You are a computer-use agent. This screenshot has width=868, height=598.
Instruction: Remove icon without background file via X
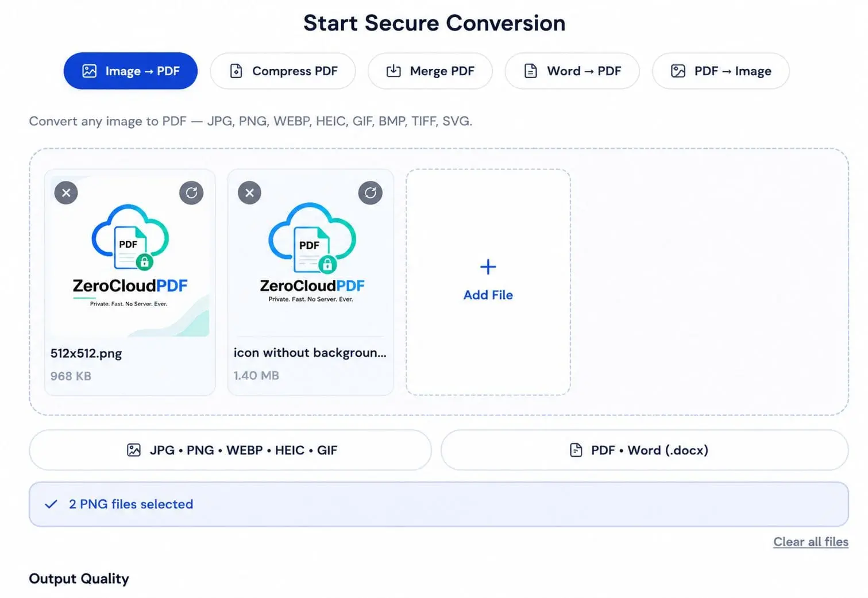pos(249,193)
